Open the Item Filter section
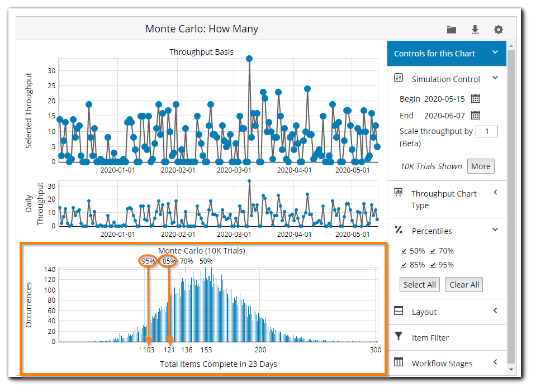536x392 pixels. [x=430, y=337]
